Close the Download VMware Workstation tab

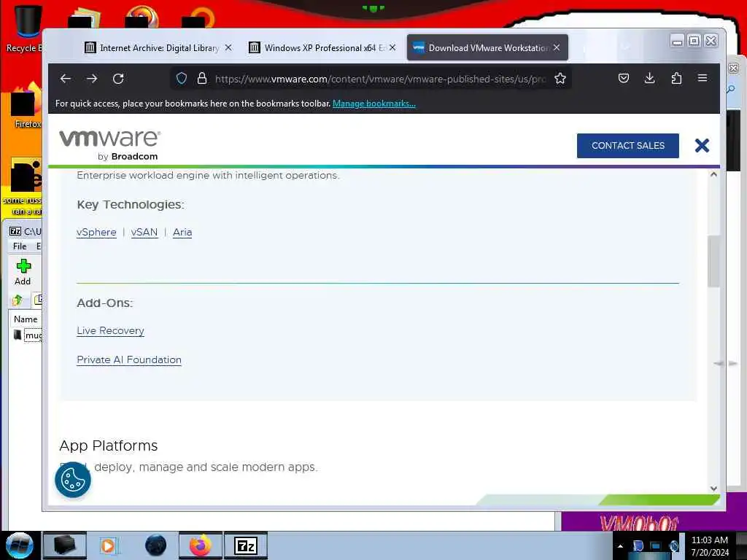click(557, 47)
